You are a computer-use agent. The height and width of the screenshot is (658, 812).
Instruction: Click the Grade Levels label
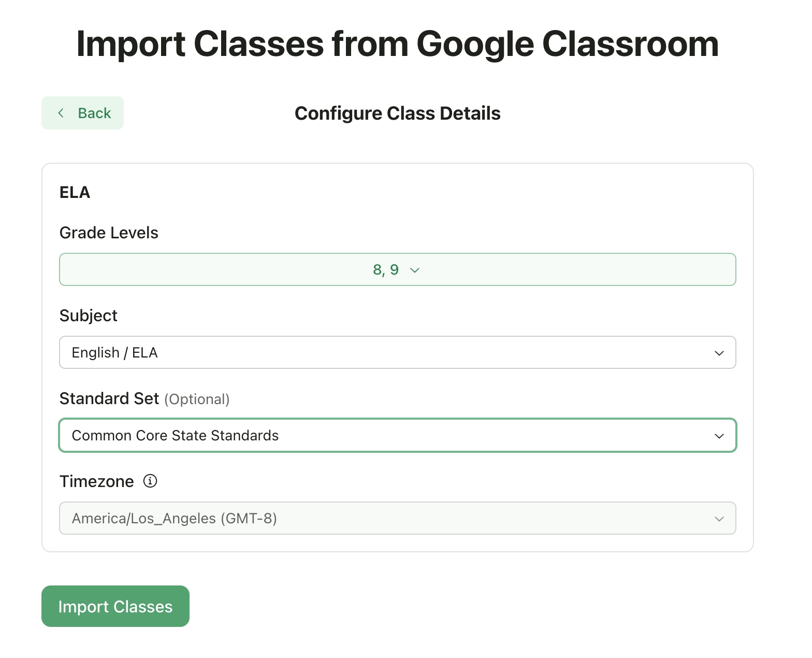pos(109,233)
